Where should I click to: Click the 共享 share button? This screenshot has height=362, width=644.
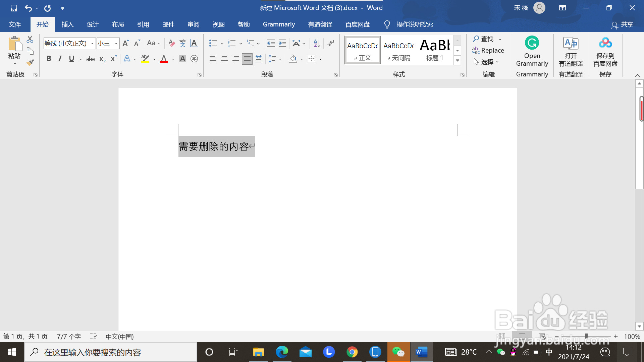(x=623, y=24)
